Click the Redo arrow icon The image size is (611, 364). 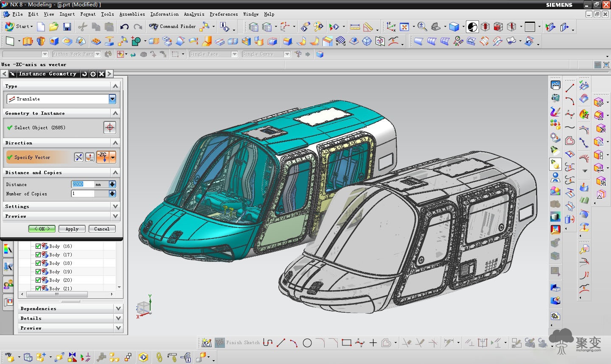click(138, 27)
